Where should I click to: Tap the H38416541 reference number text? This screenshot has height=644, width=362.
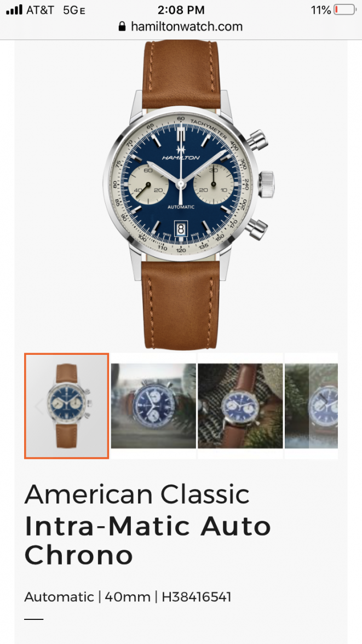pos(197,596)
